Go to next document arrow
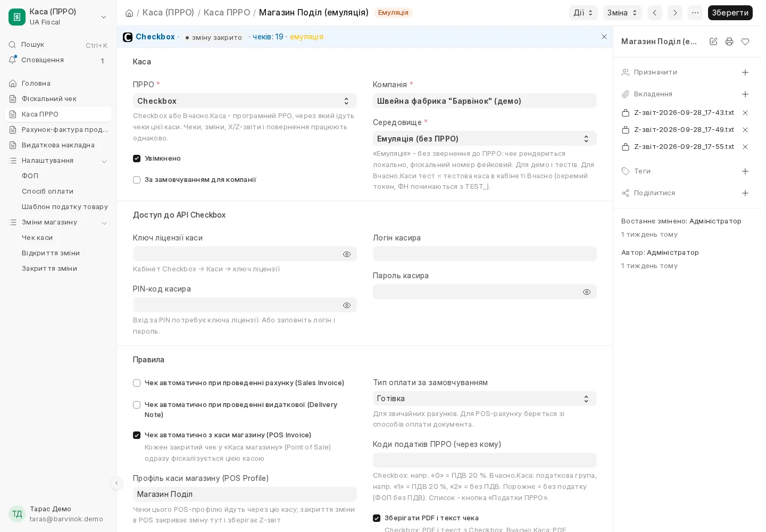Image resolution: width=766 pixels, height=532 pixels. (675, 13)
